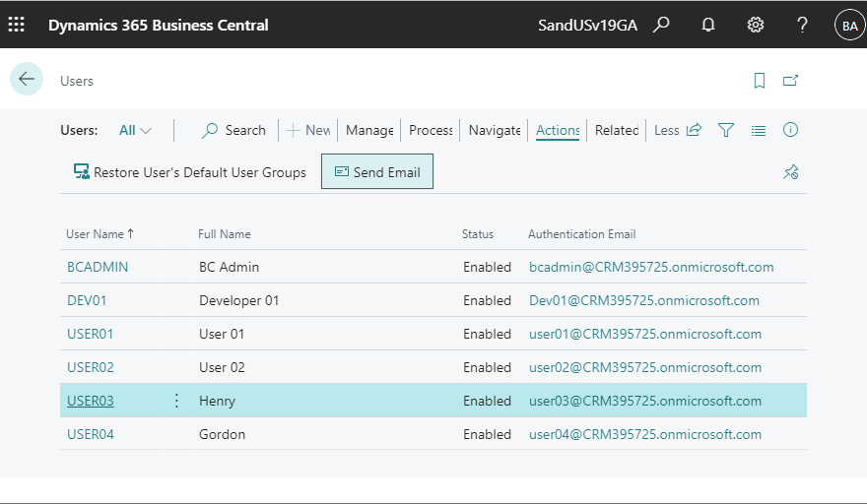Image resolution: width=867 pixels, height=504 pixels.
Task: Go back with the arrow button
Action: click(x=27, y=79)
